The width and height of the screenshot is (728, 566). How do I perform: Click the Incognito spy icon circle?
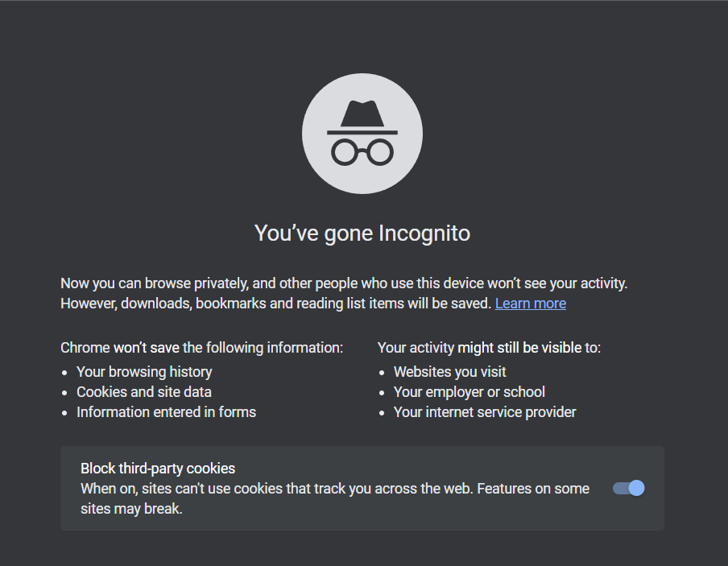(362, 134)
